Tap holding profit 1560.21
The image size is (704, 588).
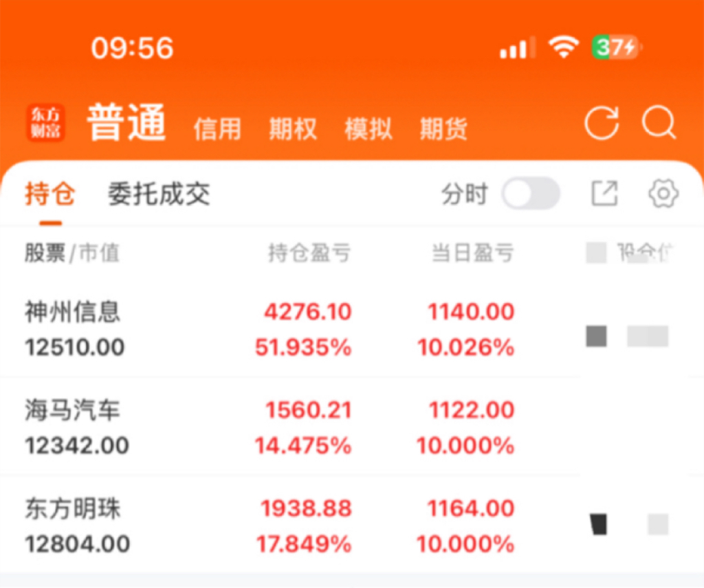pos(309,410)
